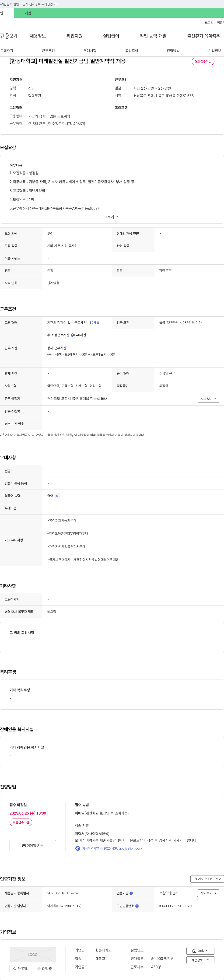Click the 이메일 지원 button
The width and height of the screenshot is (224, 980).
(33, 846)
